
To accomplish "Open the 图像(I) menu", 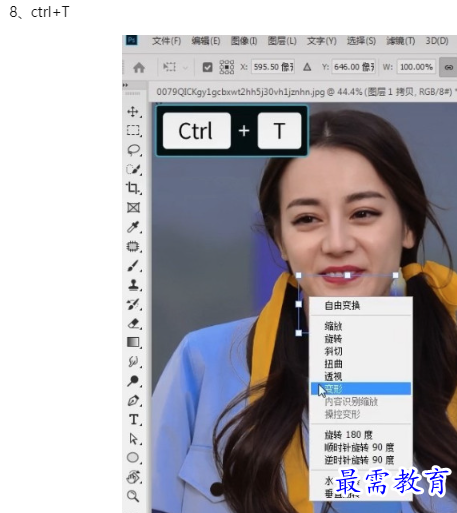I will 244,41.
